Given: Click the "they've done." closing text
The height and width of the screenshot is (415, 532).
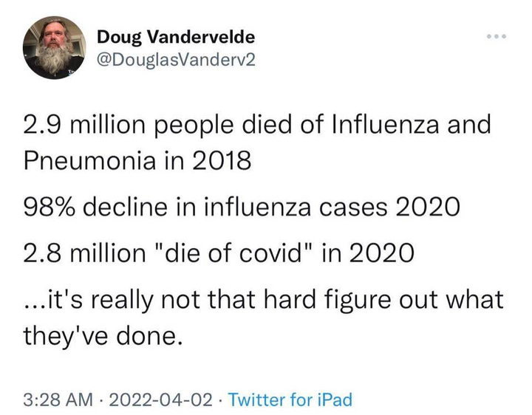Looking at the screenshot, I should pos(103,337).
